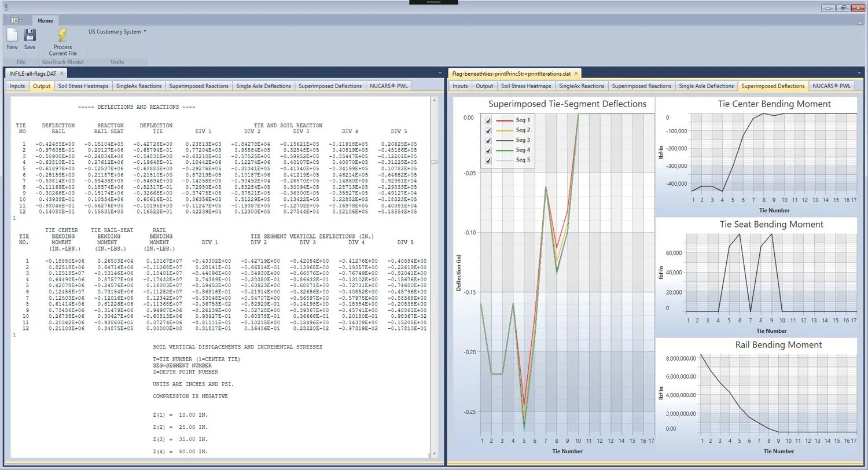Image resolution: width=868 pixels, height=470 pixels.
Task: Close the INFILE-all-flags.DAT document tab
Action: pos(62,73)
